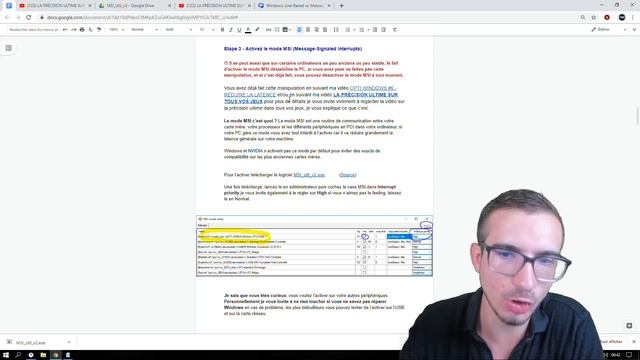Clear formatting with the toolbar icon
The height and width of the screenshot is (360, 640).
pyautogui.click(x=395, y=30)
